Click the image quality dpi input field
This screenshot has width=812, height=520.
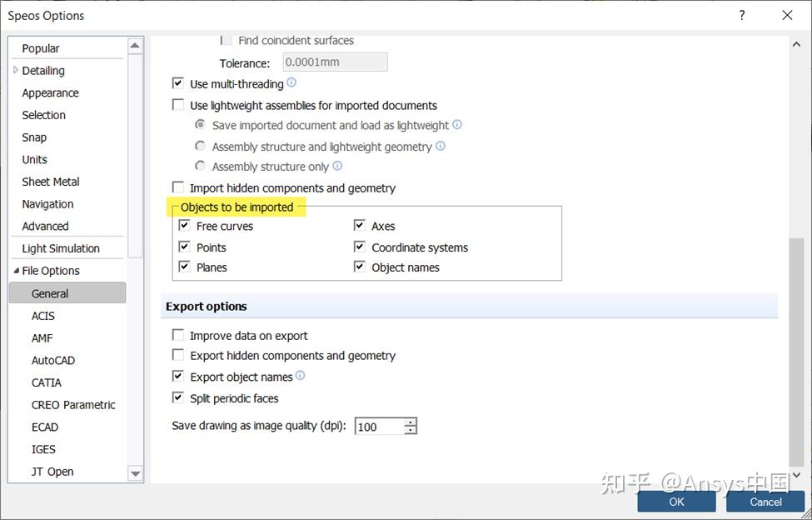[x=379, y=427]
